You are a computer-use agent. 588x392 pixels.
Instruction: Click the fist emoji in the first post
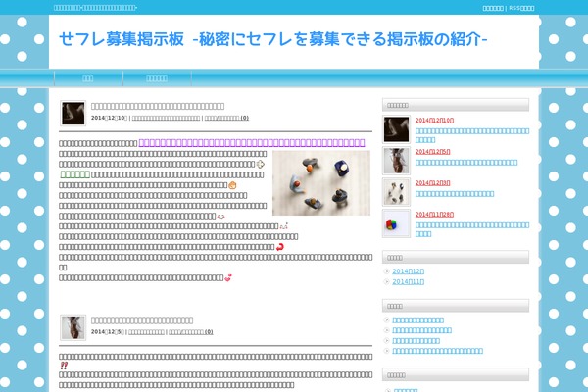[x=232, y=185]
